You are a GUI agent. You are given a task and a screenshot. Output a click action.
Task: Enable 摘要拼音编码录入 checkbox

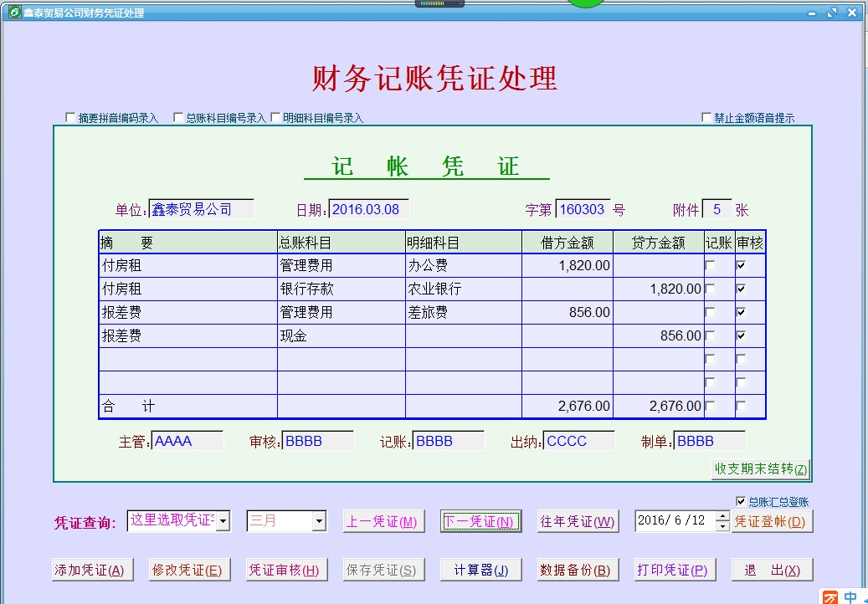(70, 117)
